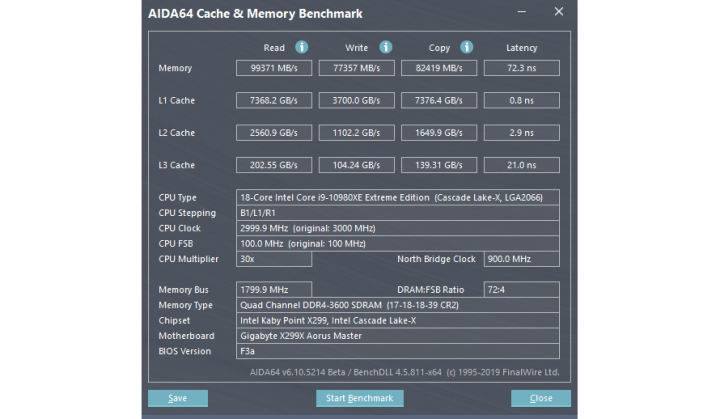Viewport: 720px width, 419px height.
Task: Select L1 Cache read value 7368.2 GB/s
Action: click(274, 100)
